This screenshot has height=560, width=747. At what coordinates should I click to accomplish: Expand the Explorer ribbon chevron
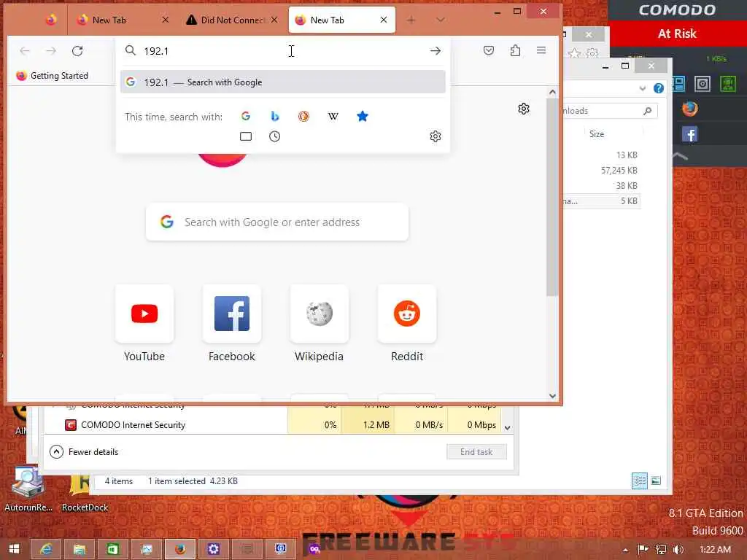pyautogui.click(x=642, y=88)
